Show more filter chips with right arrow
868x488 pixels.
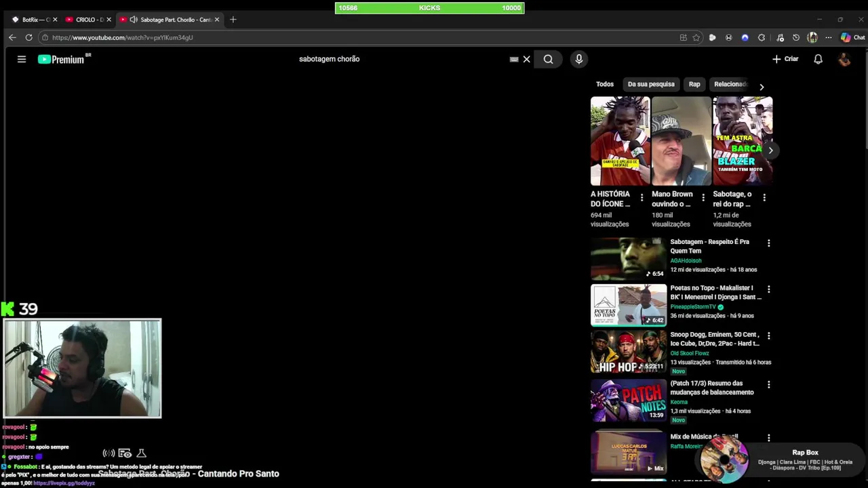pos(762,87)
